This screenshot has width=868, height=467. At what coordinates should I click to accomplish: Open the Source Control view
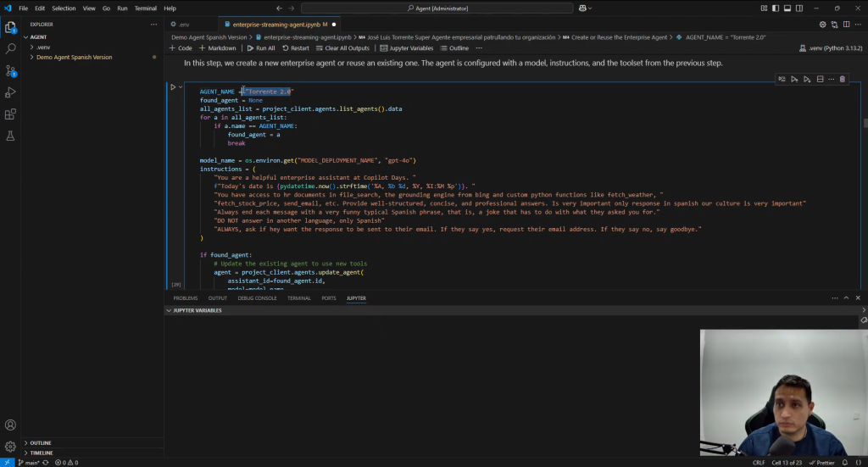(10, 71)
